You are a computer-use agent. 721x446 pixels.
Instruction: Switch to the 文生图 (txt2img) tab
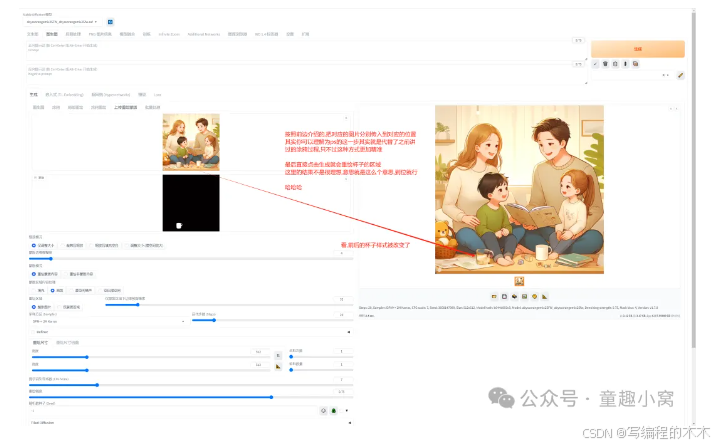click(x=33, y=34)
